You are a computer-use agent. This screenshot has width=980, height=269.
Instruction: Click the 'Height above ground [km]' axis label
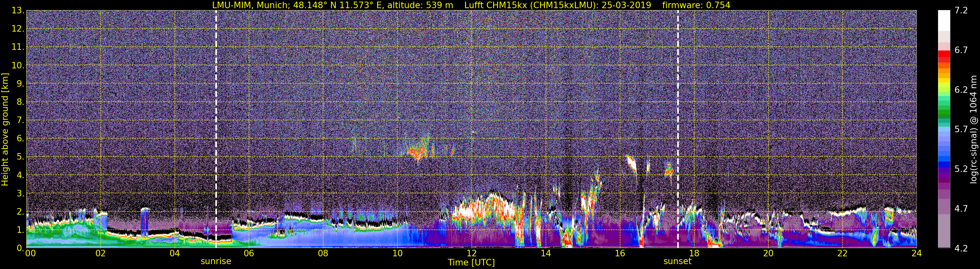[5, 130]
